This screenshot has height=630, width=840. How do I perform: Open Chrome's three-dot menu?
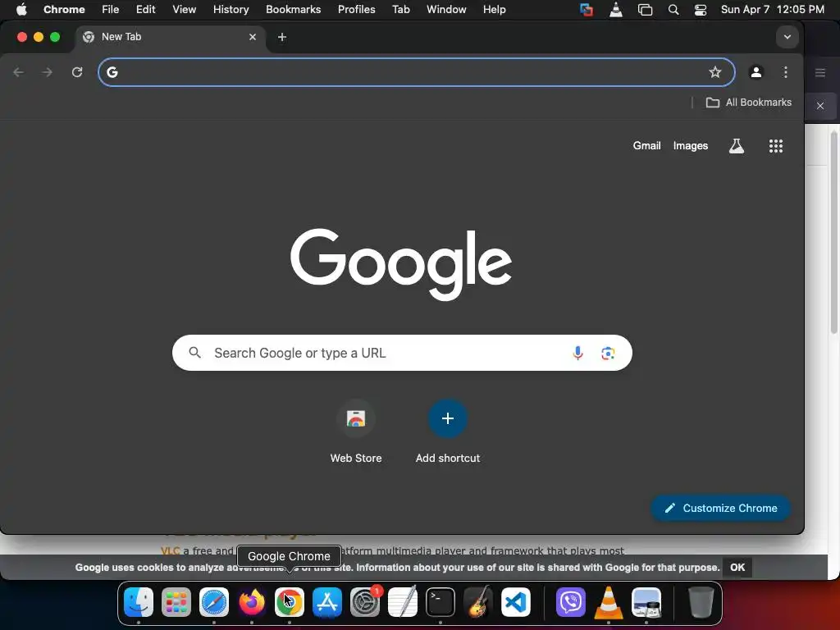(785, 72)
